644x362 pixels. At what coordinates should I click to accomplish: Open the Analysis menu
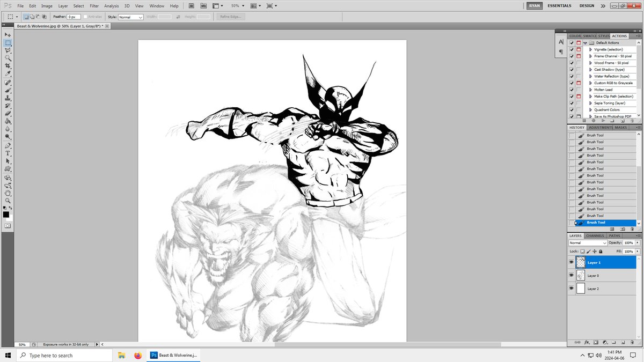[x=112, y=6]
